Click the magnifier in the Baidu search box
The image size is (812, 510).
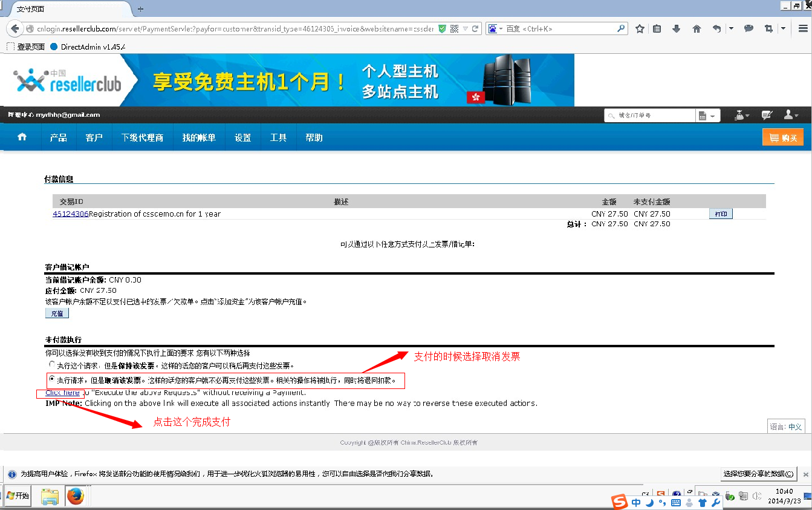pyautogui.click(x=621, y=28)
